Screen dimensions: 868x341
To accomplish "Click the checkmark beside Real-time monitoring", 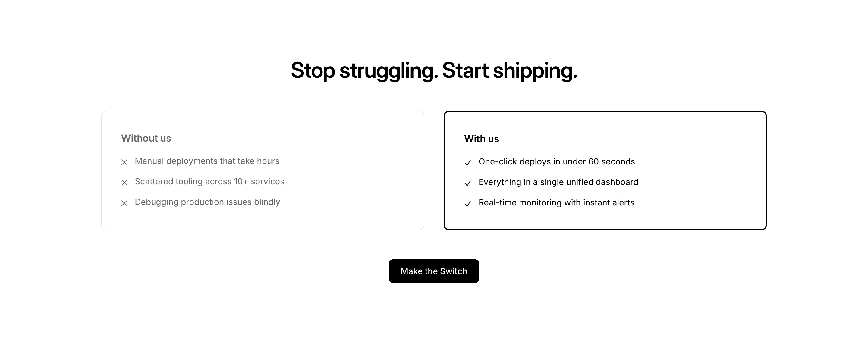I will coord(468,204).
